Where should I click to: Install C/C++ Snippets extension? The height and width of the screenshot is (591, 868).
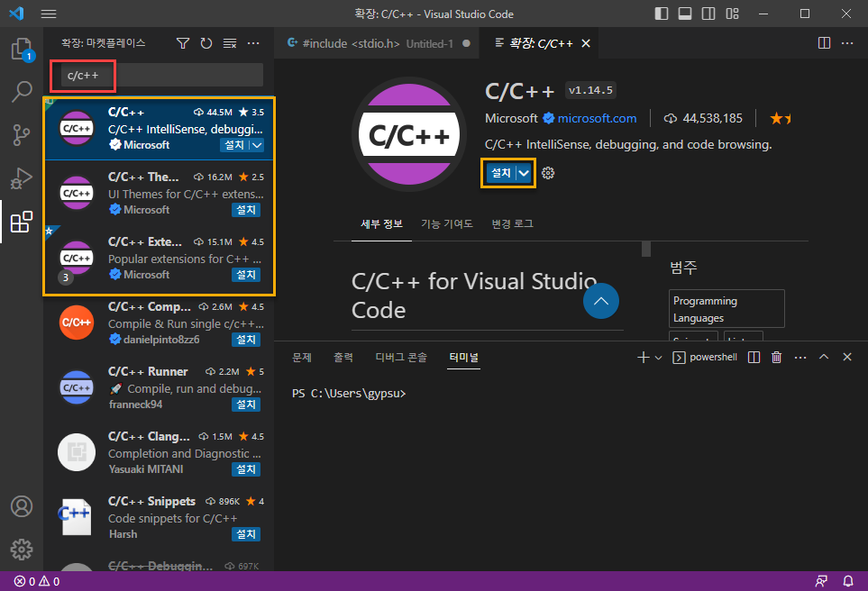click(x=246, y=534)
